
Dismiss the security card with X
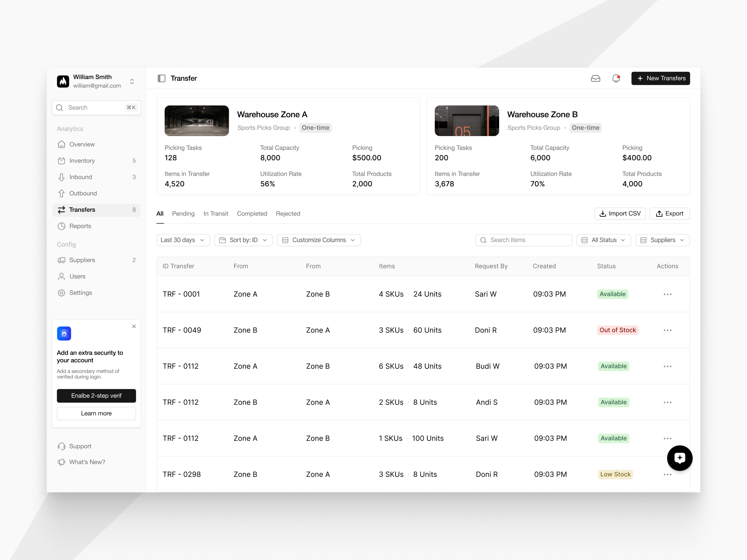coord(134,326)
